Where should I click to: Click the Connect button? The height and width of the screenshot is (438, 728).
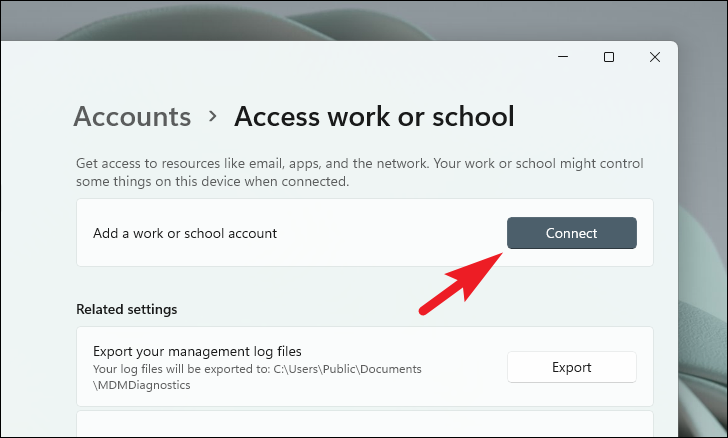[572, 233]
